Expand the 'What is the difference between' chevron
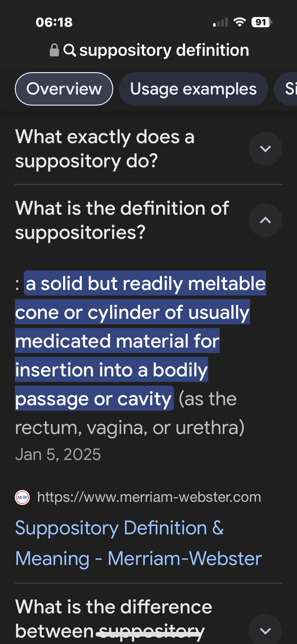 265,630
